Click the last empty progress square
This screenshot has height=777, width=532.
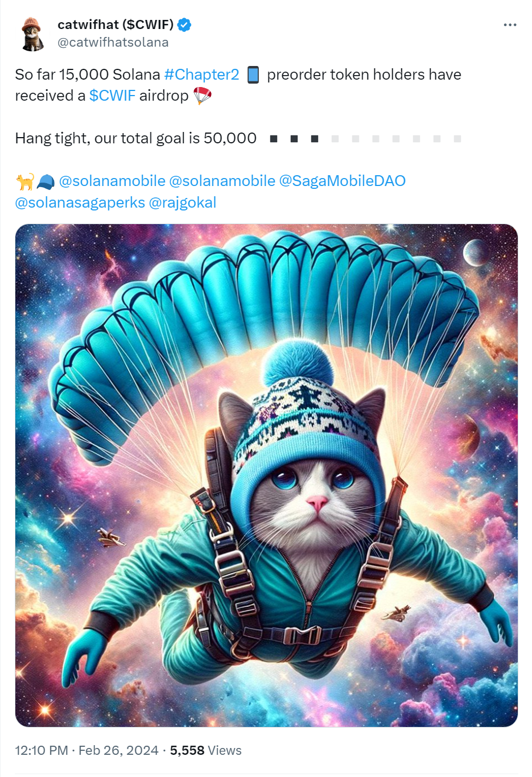457,139
